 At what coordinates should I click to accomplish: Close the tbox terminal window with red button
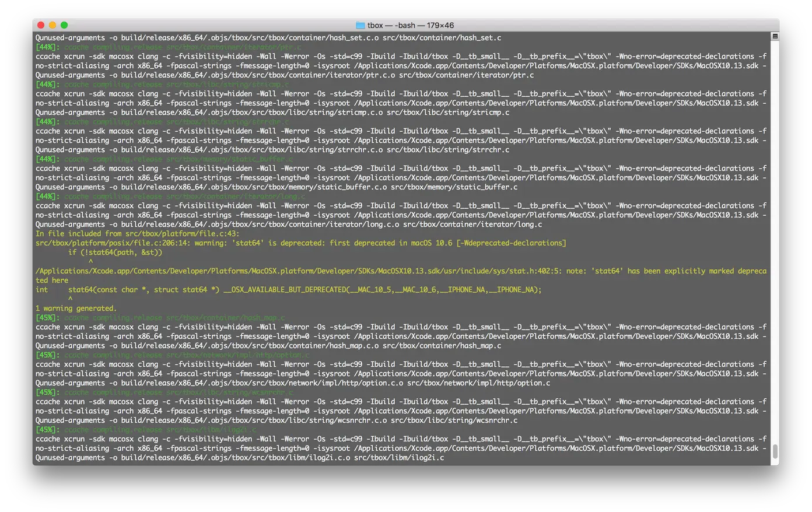pyautogui.click(x=41, y=25)
